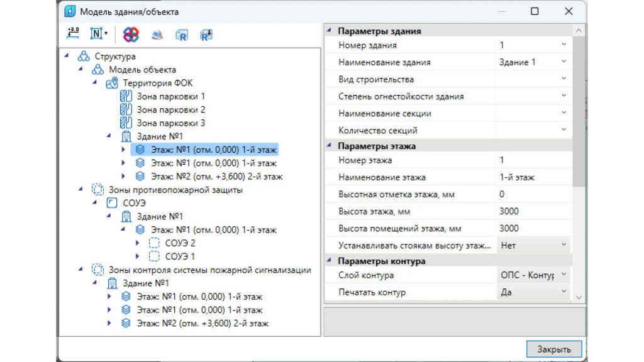Image resolution: width=644 pixels, height=362 pixels.
Task: Click the R import toolbar icon
Action: pyautogui.click(x=182, y=35)
